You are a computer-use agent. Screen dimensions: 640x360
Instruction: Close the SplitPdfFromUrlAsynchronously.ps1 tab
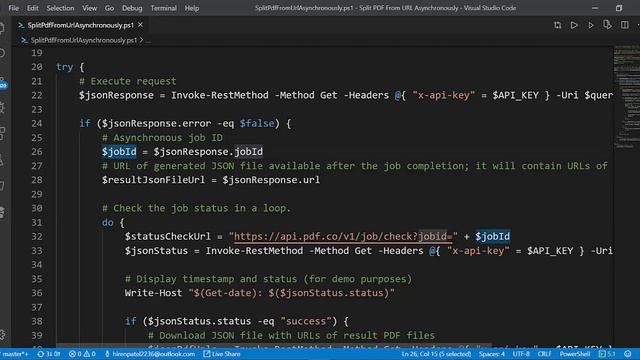pos(140,25)
